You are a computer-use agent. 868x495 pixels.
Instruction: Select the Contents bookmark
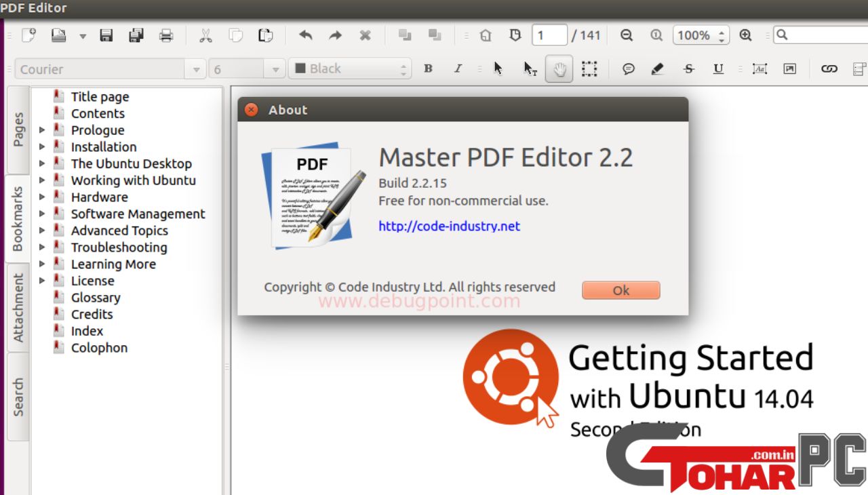[98, 113]
